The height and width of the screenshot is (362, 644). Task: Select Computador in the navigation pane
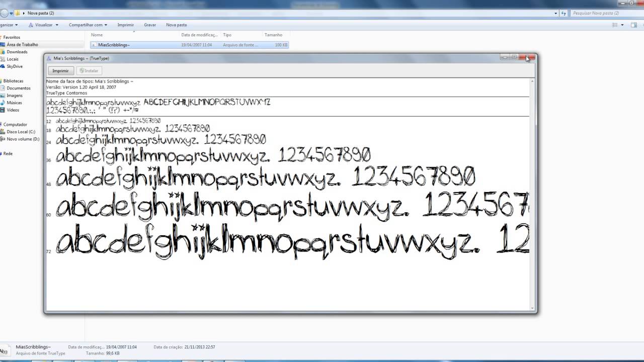click(15, 125)
